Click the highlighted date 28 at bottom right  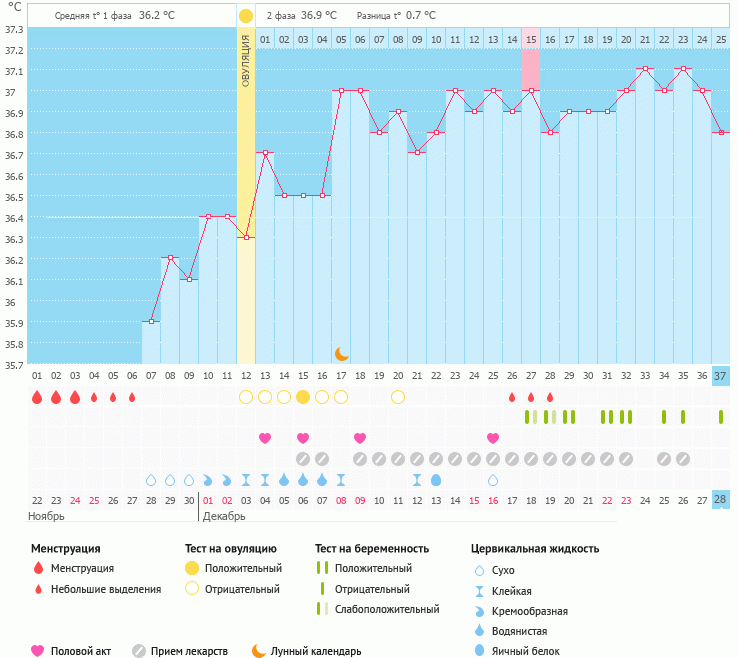pyautogui.click(x=721, y=500)
